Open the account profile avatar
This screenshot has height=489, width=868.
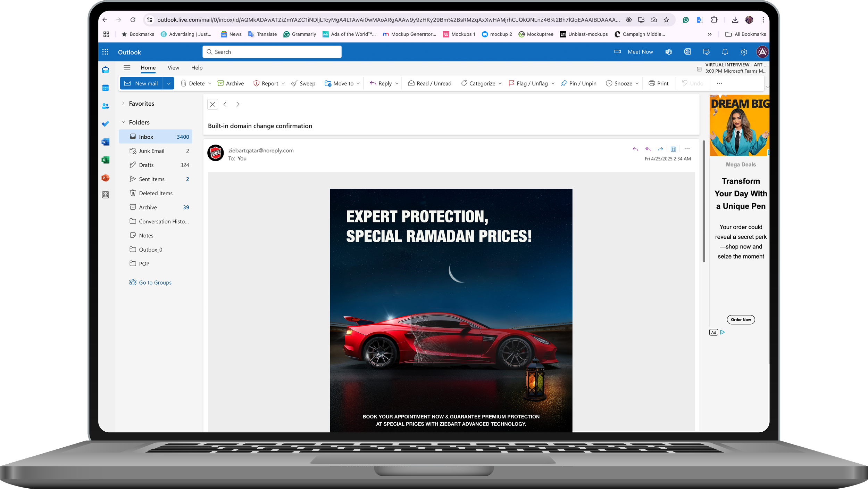(762, 52)
